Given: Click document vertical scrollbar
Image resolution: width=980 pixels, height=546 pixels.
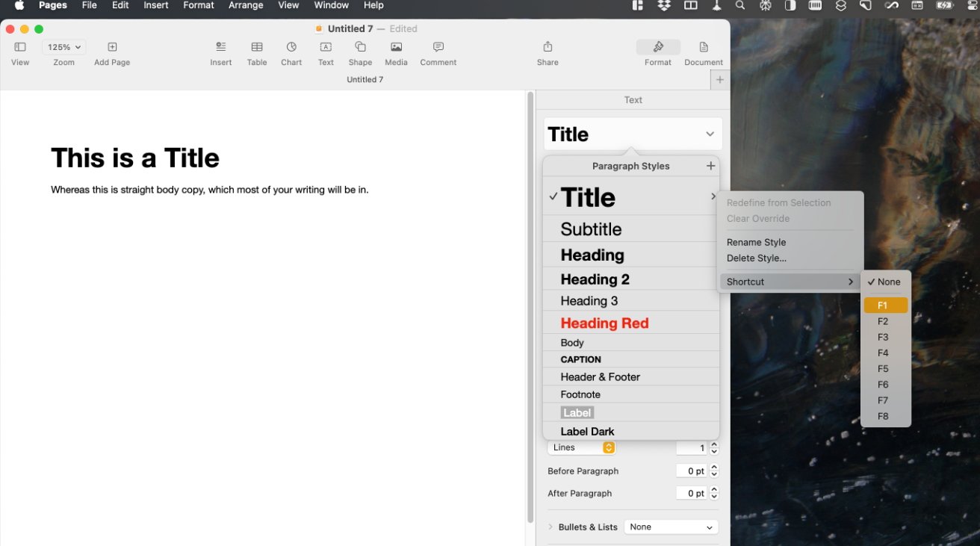Looking at the screenshot, I should click(x=530, y=306).
